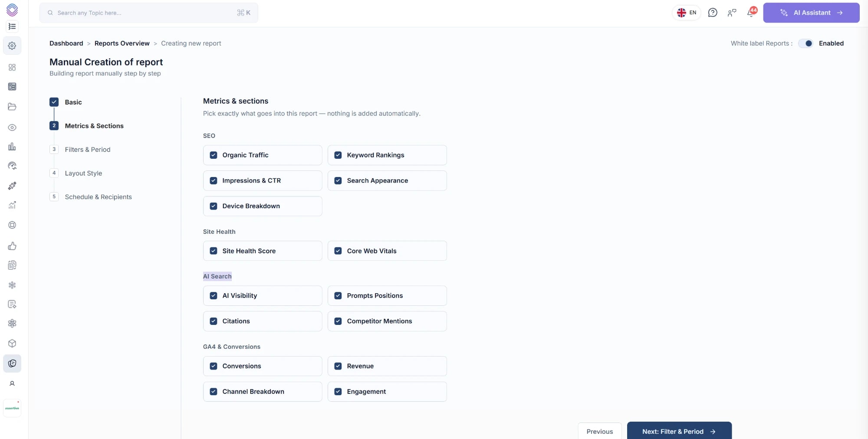This screenshot has width=868, height=439.
Task: Open the Reports Overview breadcrumb link
Action: (122, 43)
